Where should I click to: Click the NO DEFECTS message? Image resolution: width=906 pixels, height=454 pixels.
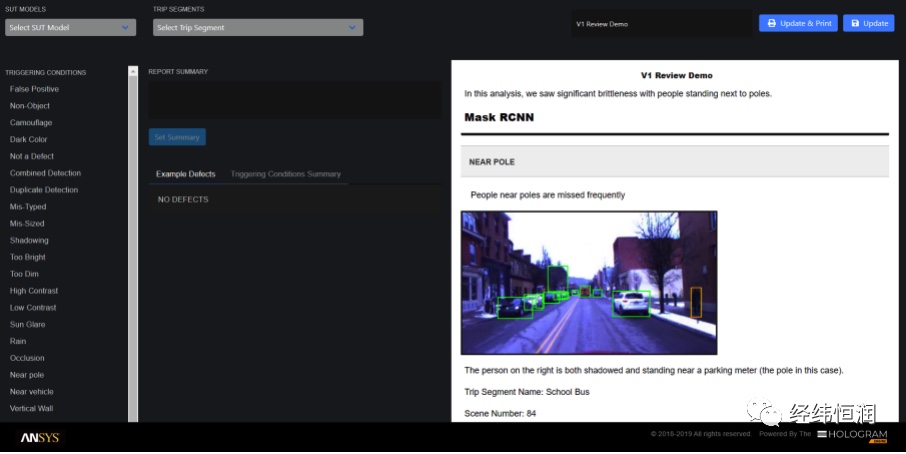pos(183,199)
